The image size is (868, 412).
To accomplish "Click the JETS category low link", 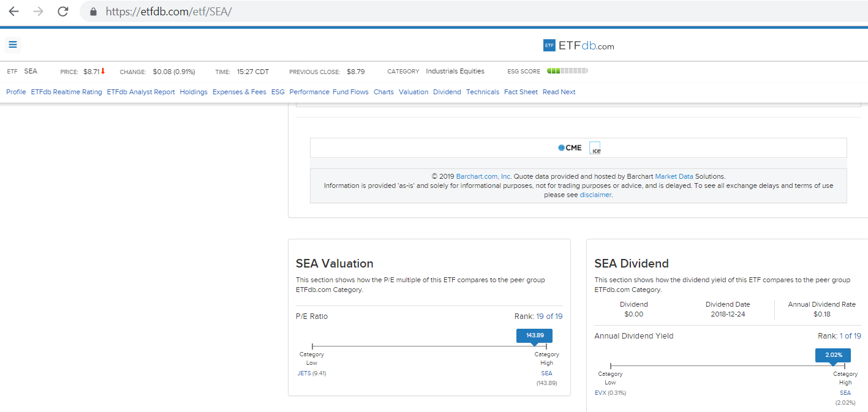I will (304, 373).
